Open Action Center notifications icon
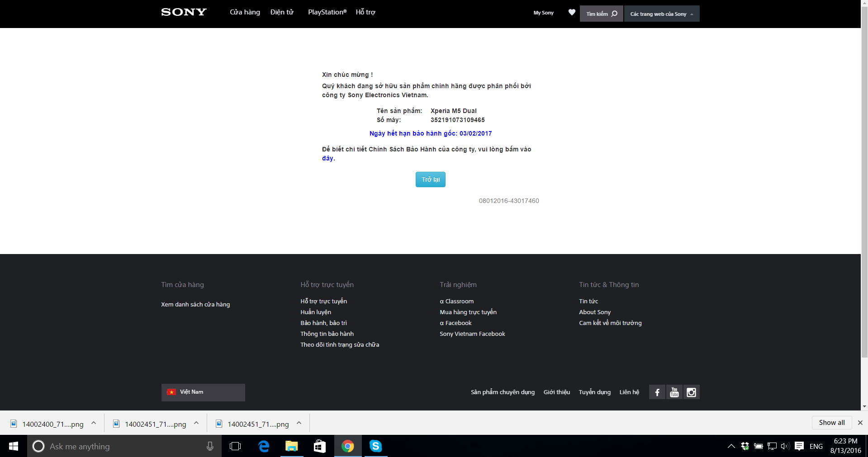The image size is (868, 457). 799,446
